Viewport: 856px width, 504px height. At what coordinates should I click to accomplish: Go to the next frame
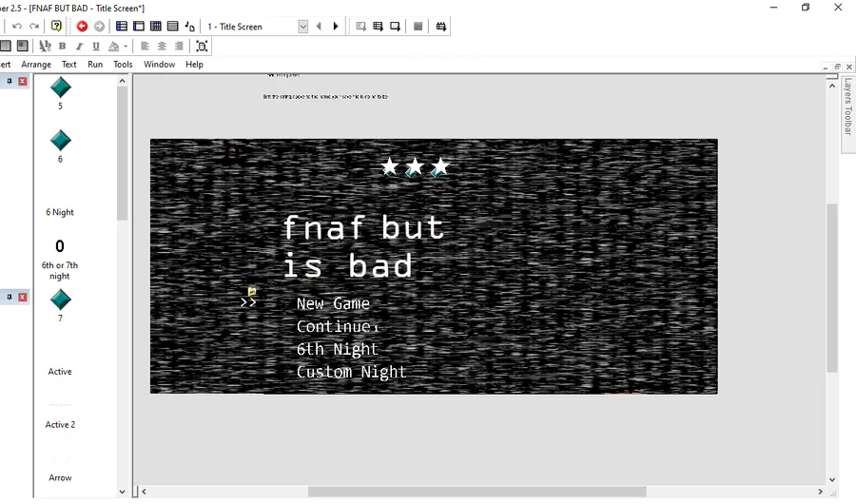(x=336, y=27)
